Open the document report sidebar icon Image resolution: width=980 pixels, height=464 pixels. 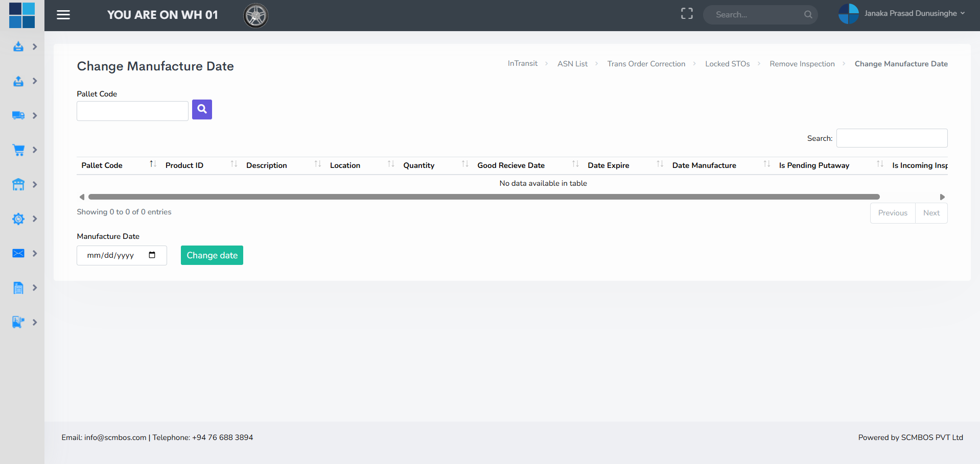click(18, 288)
